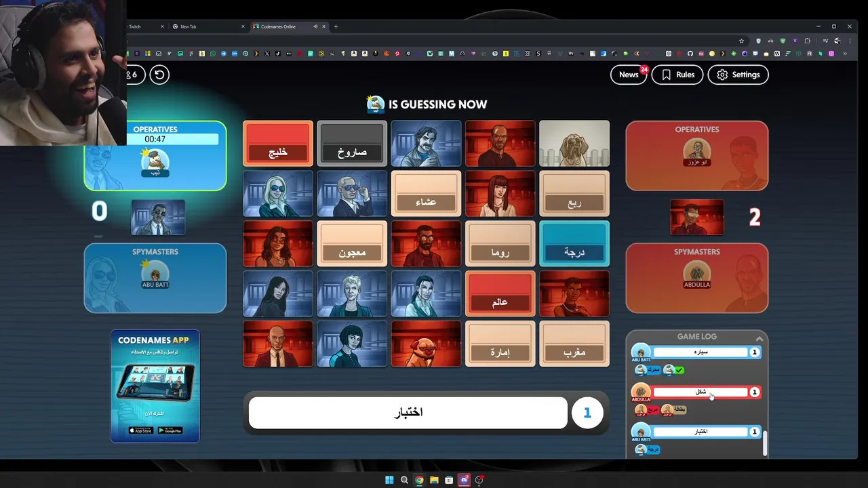
Task: Click blue agent card woman with sunglasses
Action: click(278, 194)
